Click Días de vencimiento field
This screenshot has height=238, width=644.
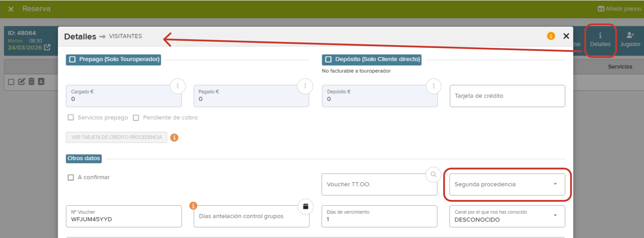pos(379,216)
